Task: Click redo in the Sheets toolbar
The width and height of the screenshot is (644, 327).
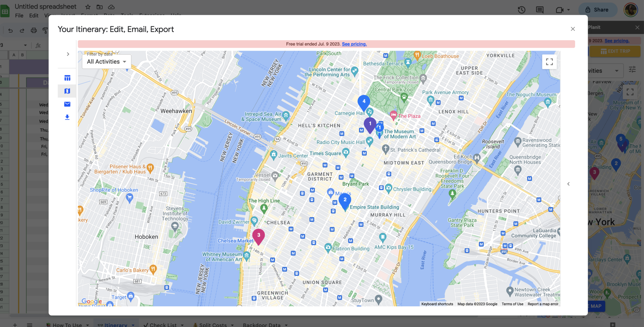Action: tap(22, 30)
